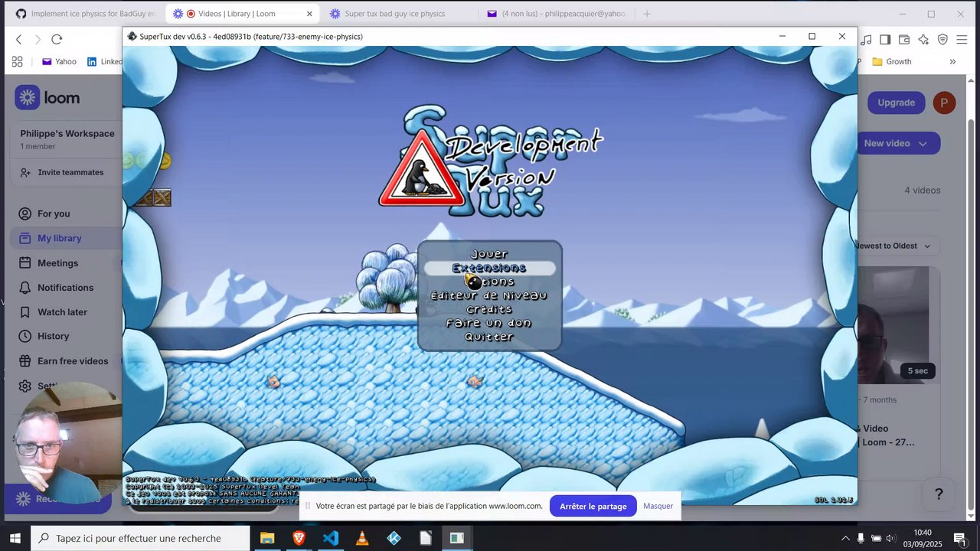Select Jouer in SuperTux menu
980x551 pixels.
pos(489,254)
